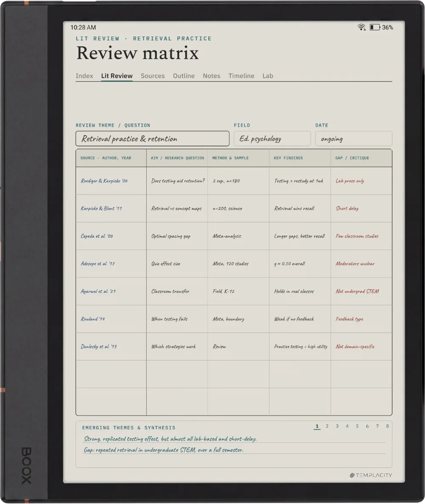
Task: Open the Timeline tab
Action: click(x=241, y=76)
